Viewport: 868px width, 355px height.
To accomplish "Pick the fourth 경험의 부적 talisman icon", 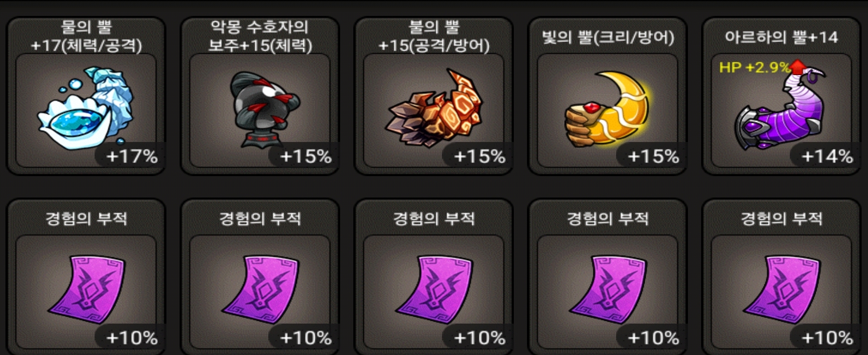I will pos(607,290).
